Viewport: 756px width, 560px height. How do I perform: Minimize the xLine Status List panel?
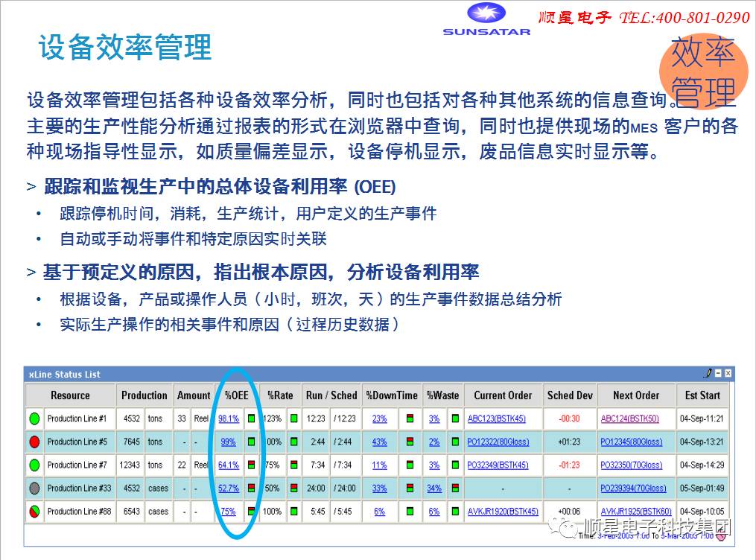pyautogui.click(x=718, y=374)
